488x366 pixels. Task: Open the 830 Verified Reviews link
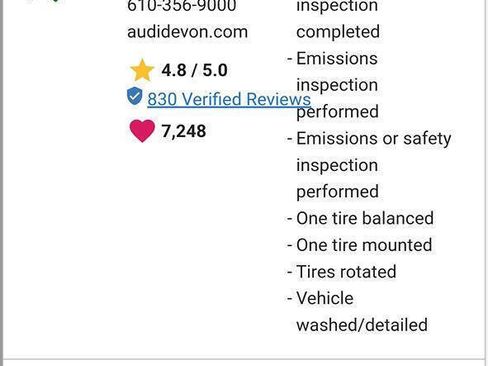(x=229, y=99)
